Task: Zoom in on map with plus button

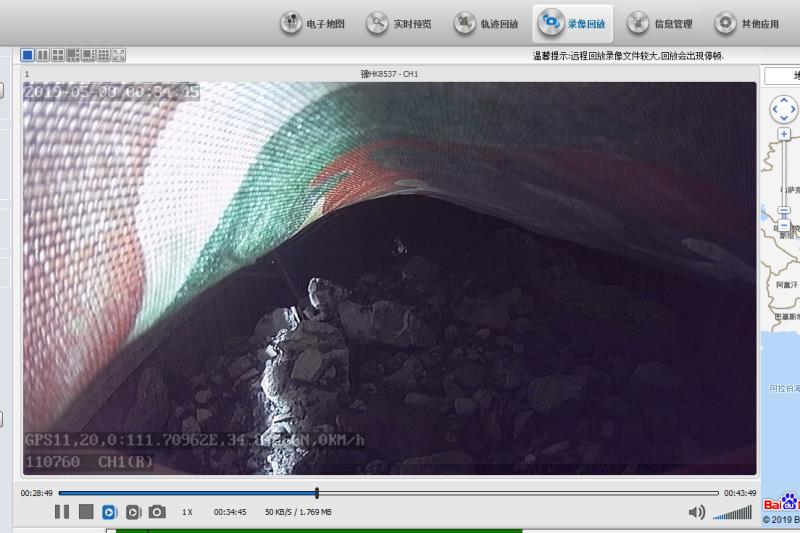Action: 784,133
